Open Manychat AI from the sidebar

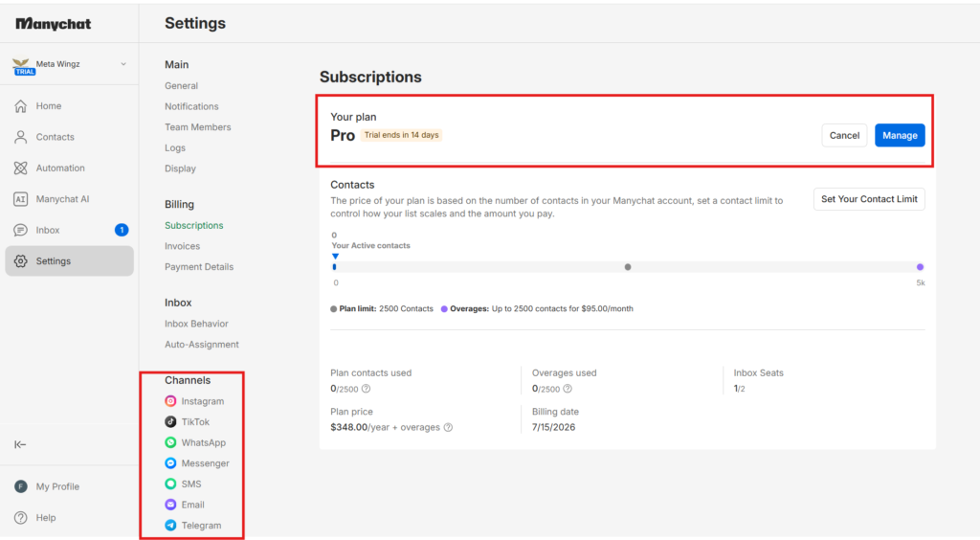click(69, 199)
